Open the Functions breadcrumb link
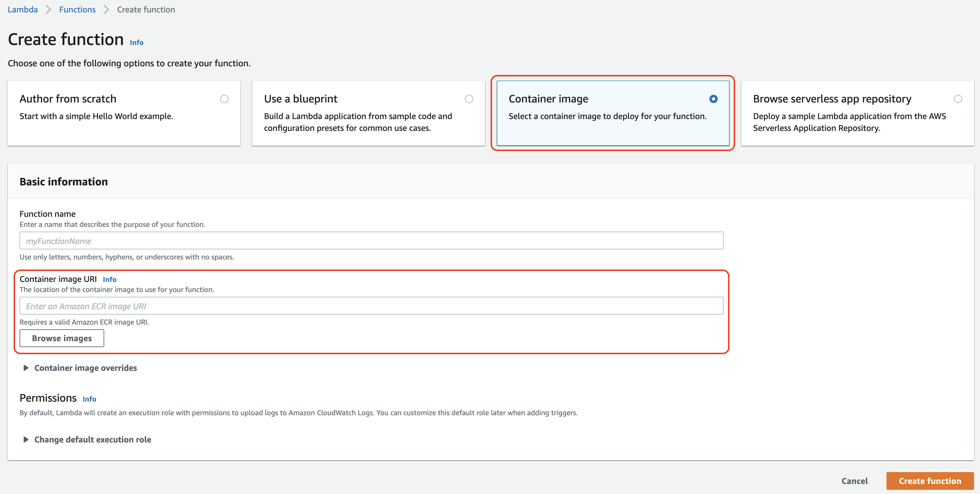Viewport: 980px width, 494px height. pos(77,9)
